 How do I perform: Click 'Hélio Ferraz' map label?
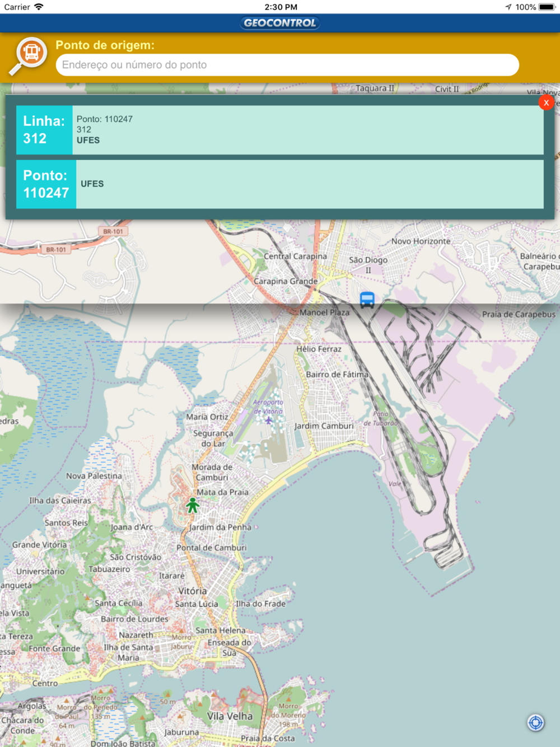319,349
